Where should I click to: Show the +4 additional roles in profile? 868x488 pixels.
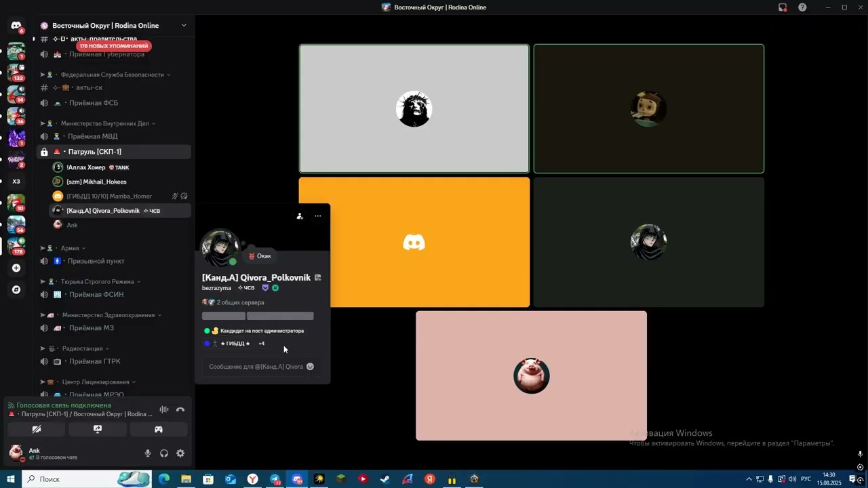click(x=262, y=344)
